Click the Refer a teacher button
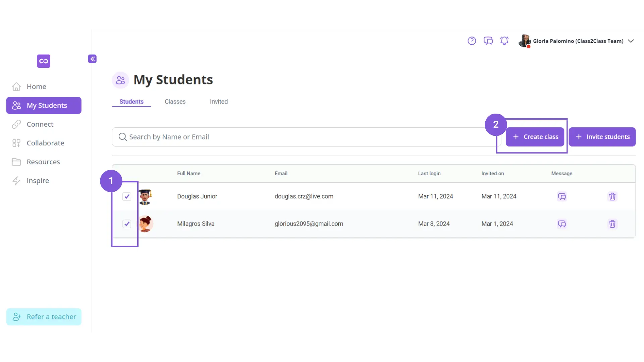Viewport: 644px width, 362px height. coord(44,317)
